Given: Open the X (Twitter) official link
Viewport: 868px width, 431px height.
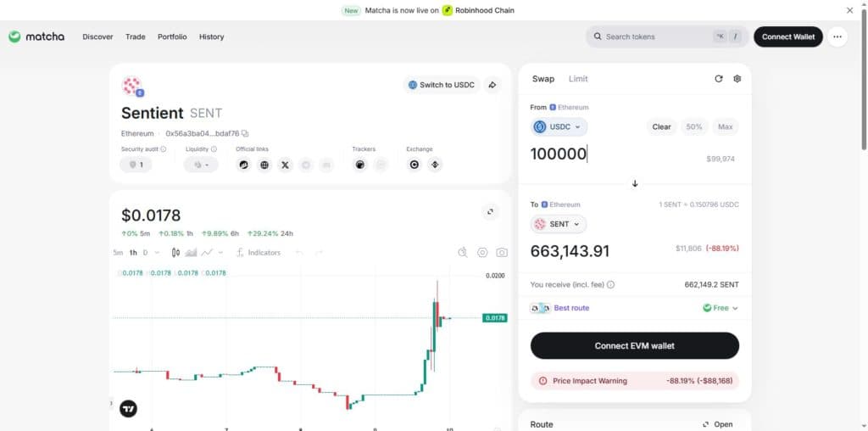Looking at the screenshot, I should (285, 165).
